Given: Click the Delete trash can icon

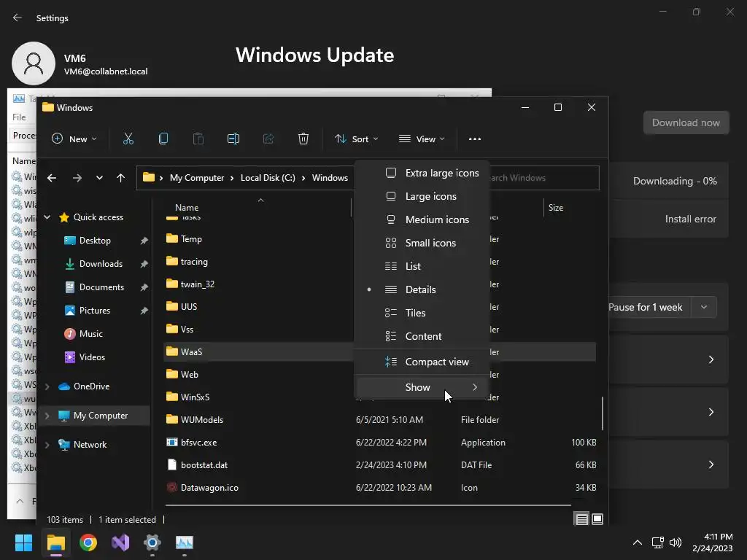Looking at the screenshot, I should point(303,139).
